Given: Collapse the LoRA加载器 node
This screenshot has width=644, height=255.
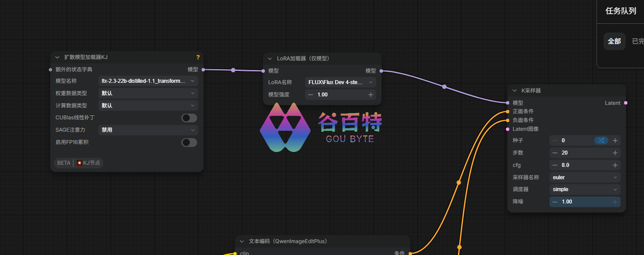Looking at the screenshot, I should pos(270,59).
